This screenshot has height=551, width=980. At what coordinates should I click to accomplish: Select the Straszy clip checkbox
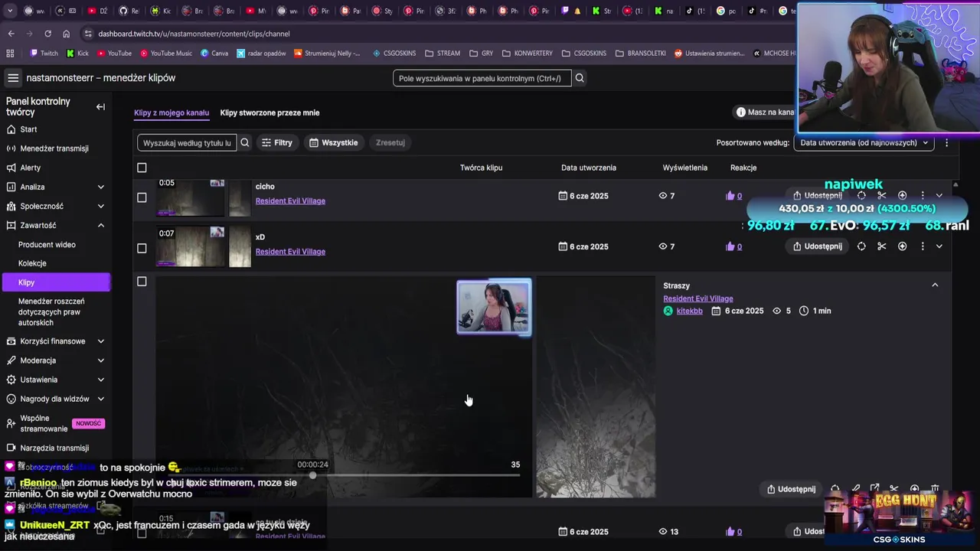pos(142,282)
